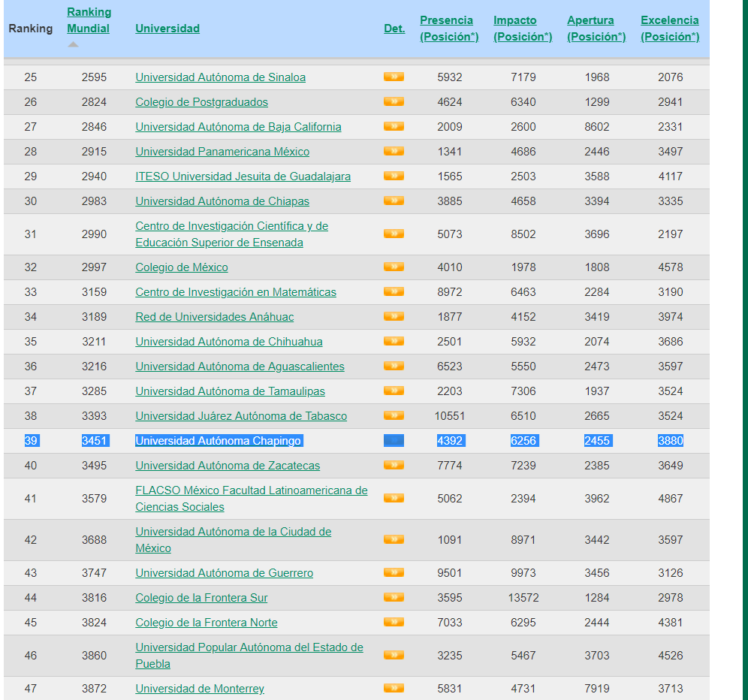Open Universidad Autónoma de Sinaloa link
Image resolution: width=748 pixels, height=700 pixels.
pos(220,77)
